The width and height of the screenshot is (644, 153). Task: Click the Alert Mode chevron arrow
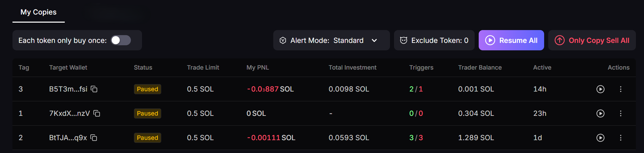(374, 41)
